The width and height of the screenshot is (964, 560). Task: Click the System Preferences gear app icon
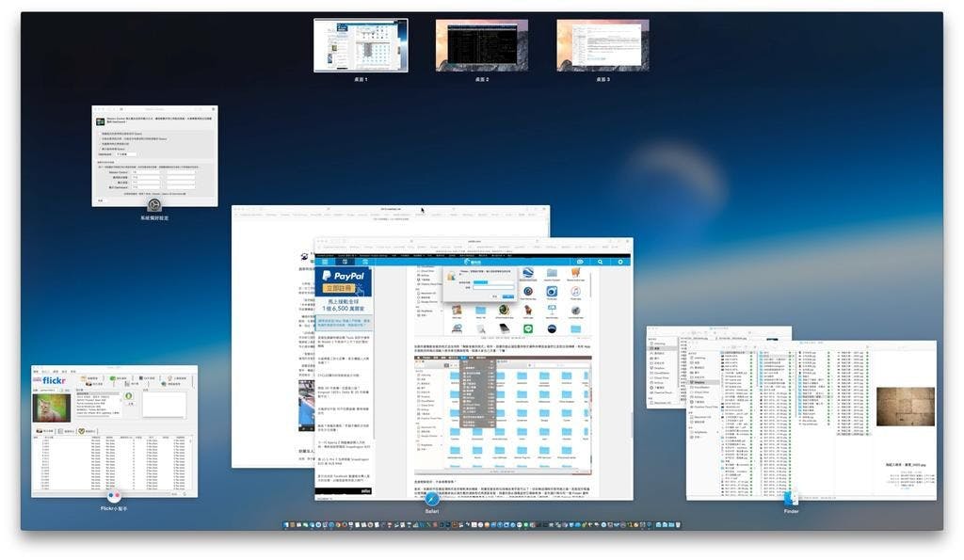pos(154,204)
